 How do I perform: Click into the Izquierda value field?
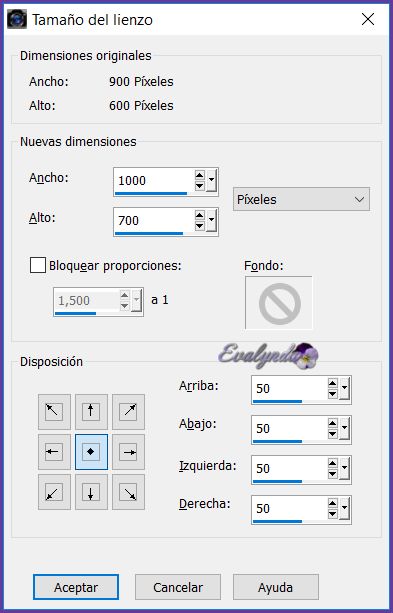tap(289, 468)
